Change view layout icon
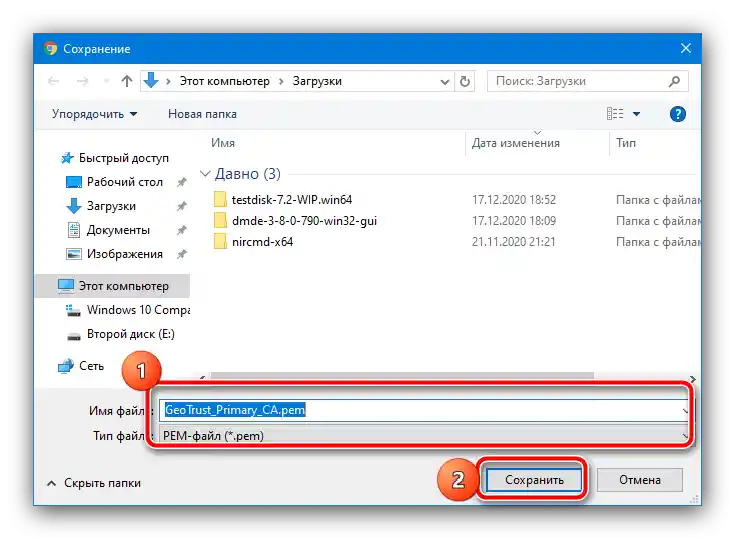The width and height of the screenshot is (735, 539). tap(615, 113)
